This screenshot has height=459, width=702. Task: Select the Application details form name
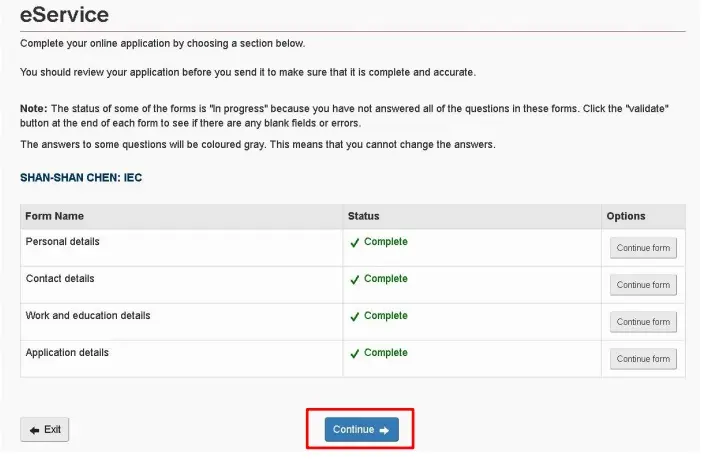pos(67,353)
